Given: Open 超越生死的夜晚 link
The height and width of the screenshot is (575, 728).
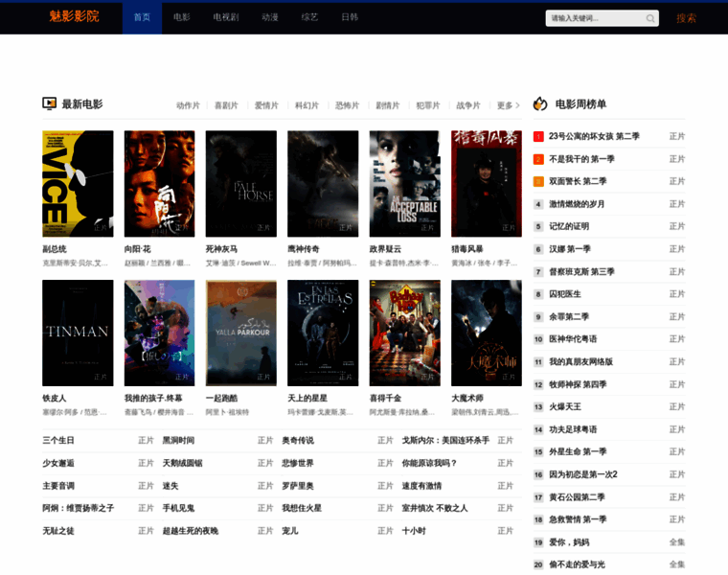Looking at the screenshot, I should [x=191, y=531].
